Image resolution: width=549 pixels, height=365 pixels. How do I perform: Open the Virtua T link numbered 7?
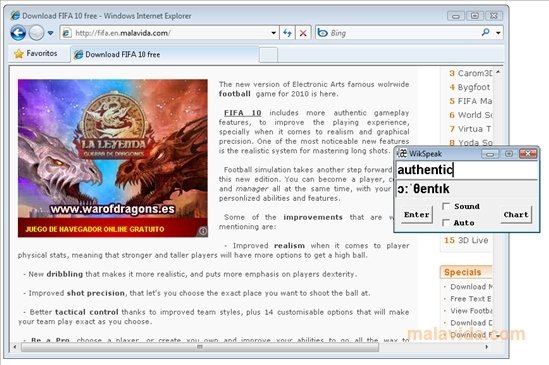[x=474, y=129]
